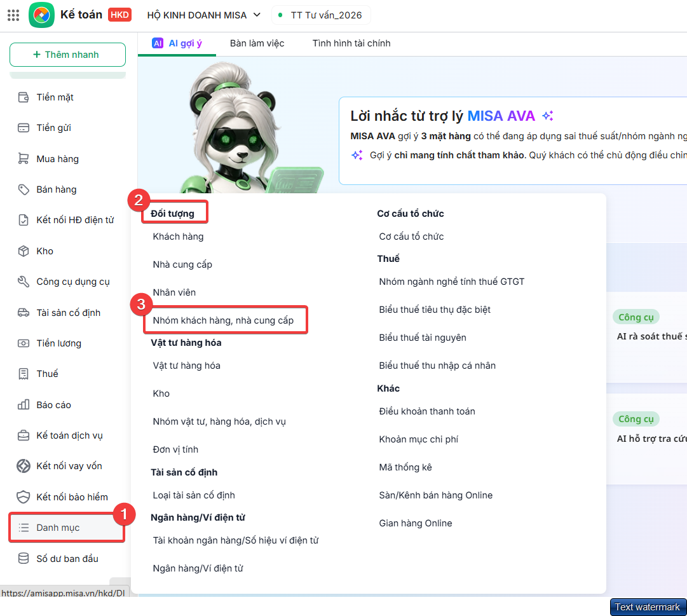Switch to the AI gợi ý tab

[x=177, y=43]
